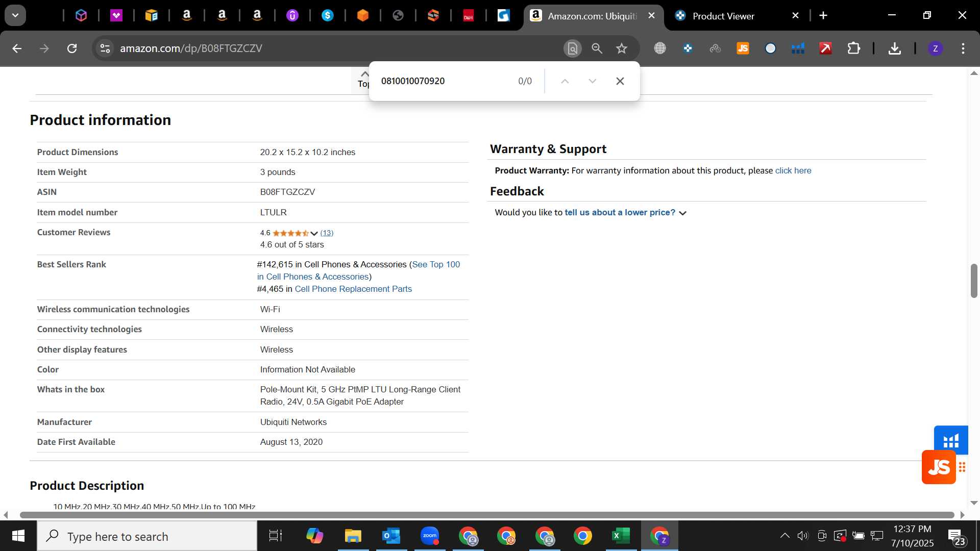
Task: Open Cell Phone Replacement Parts link
Action: pos(353,289)
